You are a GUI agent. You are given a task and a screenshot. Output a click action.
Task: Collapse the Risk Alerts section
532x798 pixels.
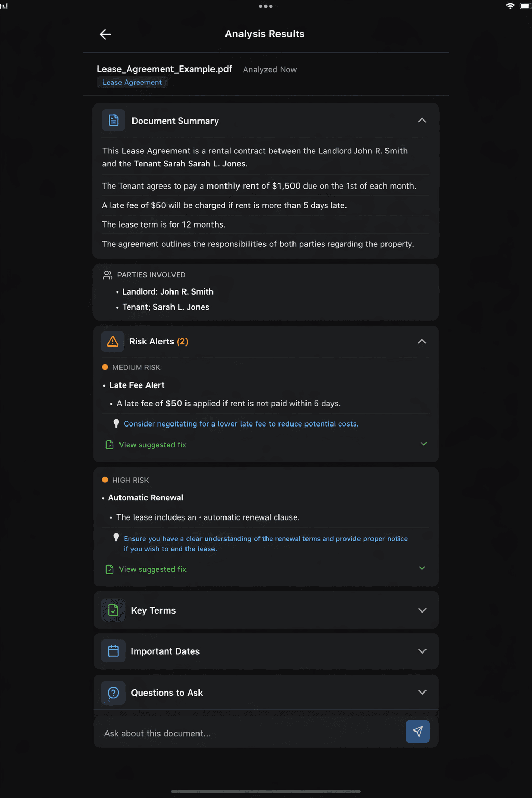tap(422, 342)
